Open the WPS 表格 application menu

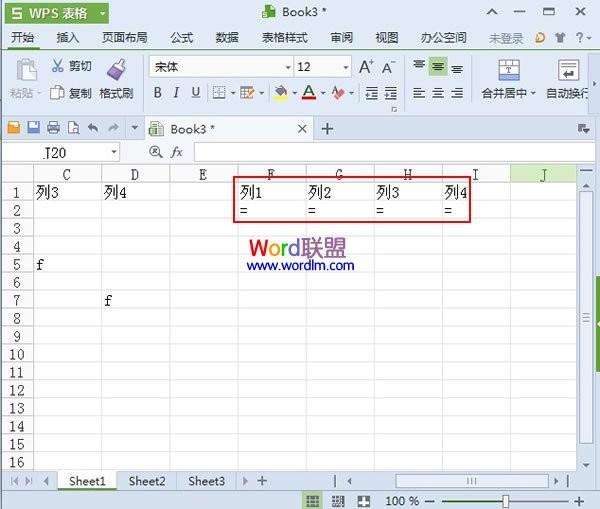click(x=57, y=13)
